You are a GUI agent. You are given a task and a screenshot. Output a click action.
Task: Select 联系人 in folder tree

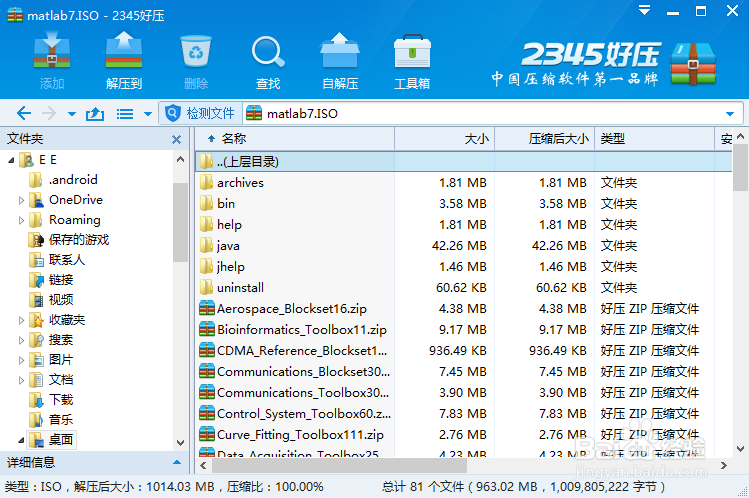[x=57, y=260]
